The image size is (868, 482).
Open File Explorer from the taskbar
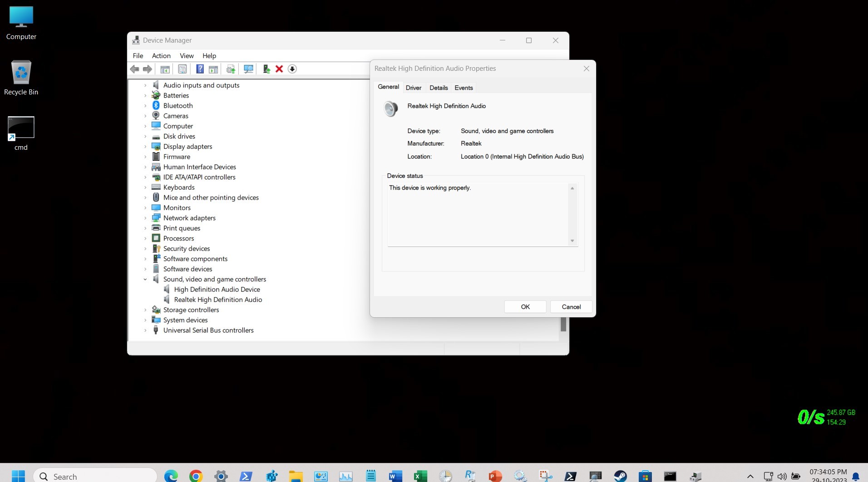click(x=296, y=476)
